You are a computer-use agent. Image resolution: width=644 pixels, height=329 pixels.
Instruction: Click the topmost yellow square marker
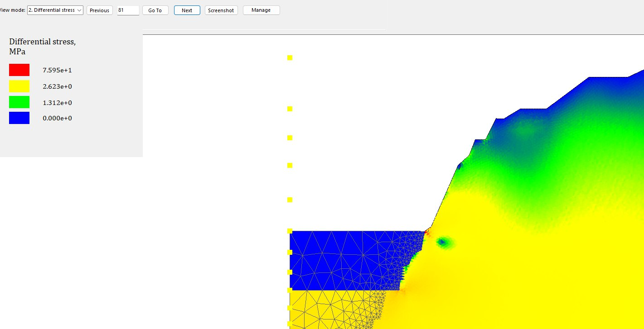click(290, 57)
